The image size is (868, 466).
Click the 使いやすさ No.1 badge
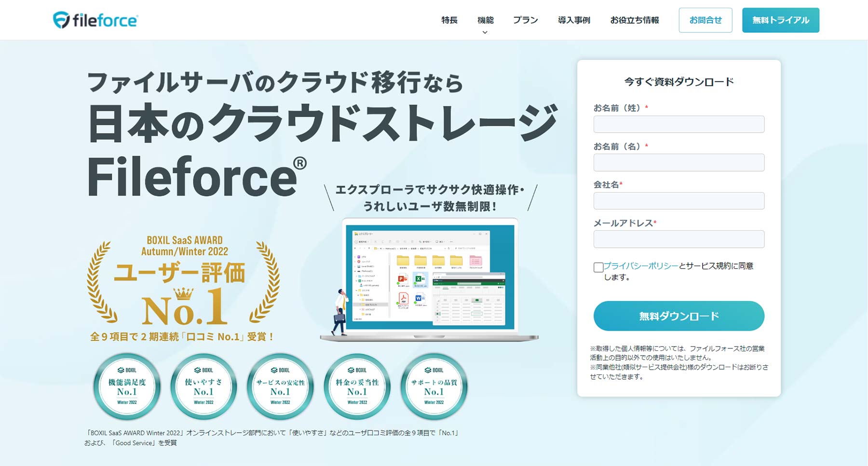coord(203,387)
